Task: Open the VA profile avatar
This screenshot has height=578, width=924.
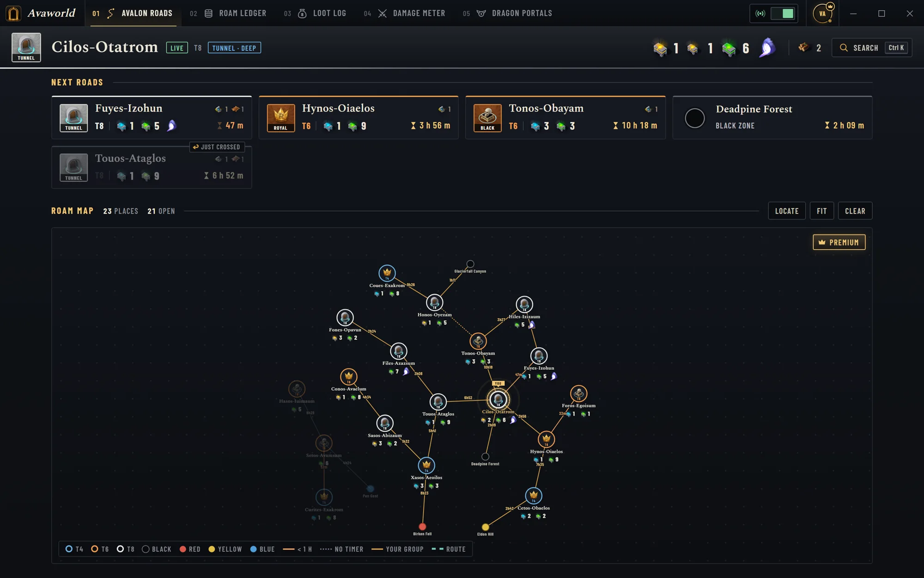Action: [823, 13]
